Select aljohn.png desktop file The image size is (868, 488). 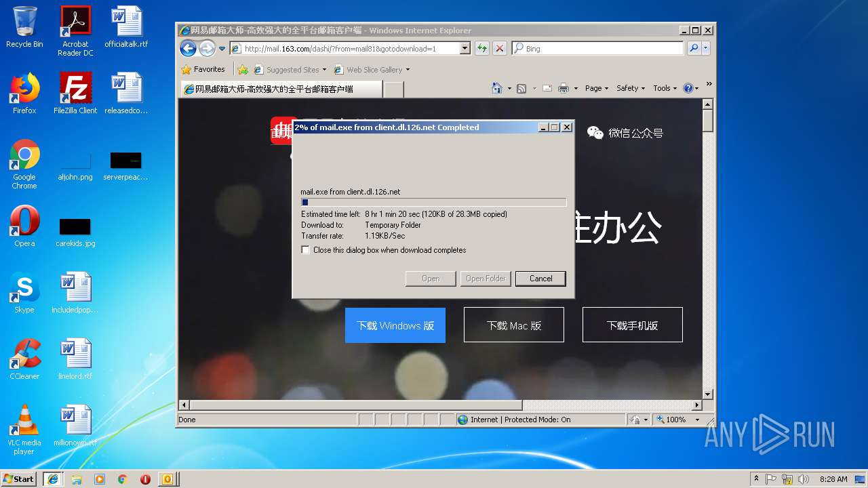tap(75, 167)
